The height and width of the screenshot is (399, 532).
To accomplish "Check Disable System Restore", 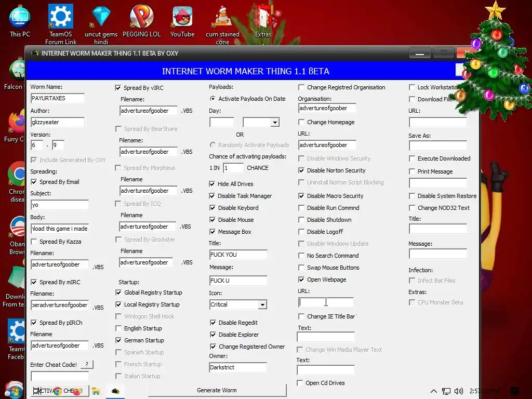I will 412,196.
